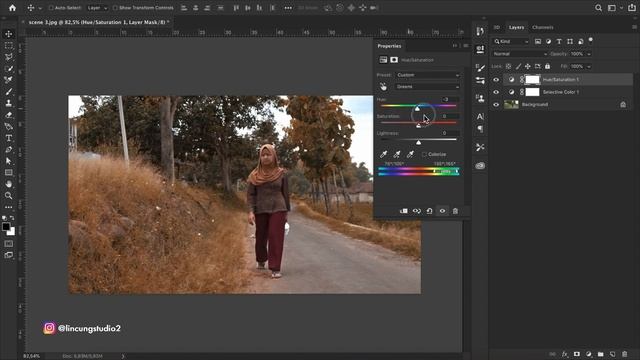This screenshot has width=640, height=360.
Task: Collapse the Properties panel double-arrow
Action: [x=455, y=46]
